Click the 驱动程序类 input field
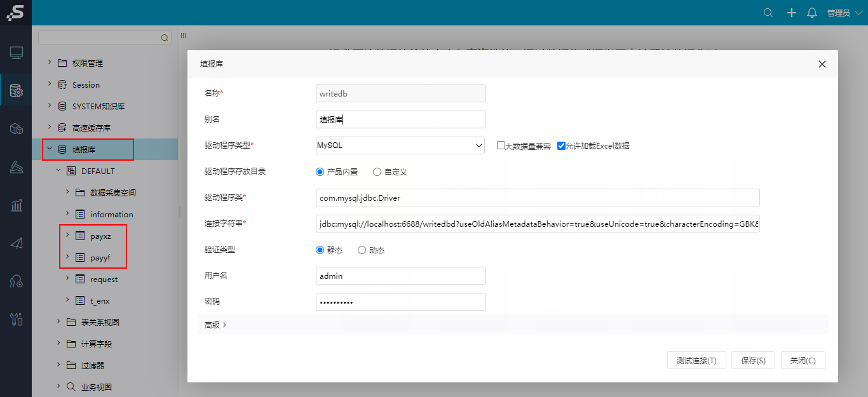This screenshot has height=397, width=868. click(x=538, y=198)
